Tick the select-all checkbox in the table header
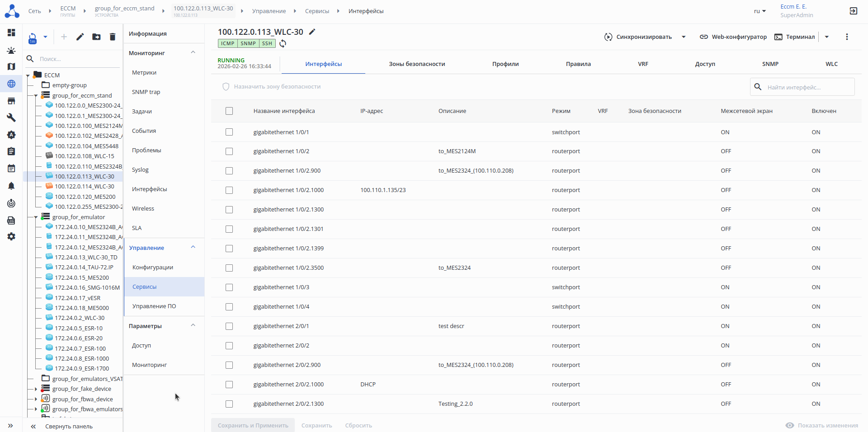 coord(229,111)
